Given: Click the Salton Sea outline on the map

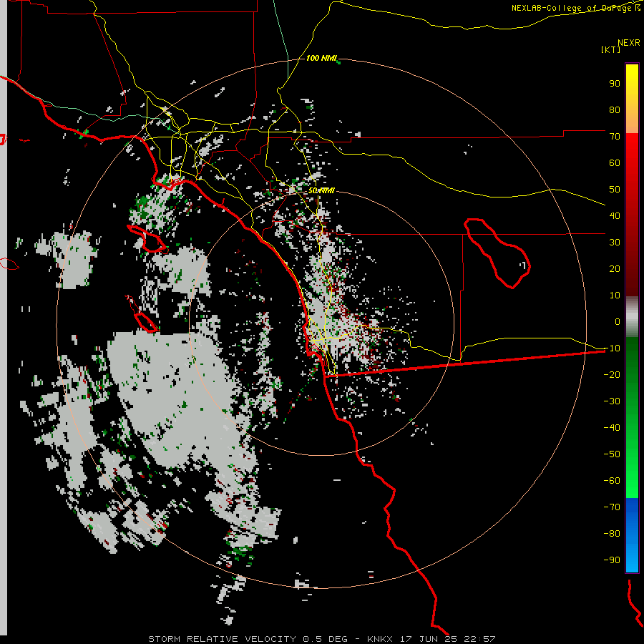Looking at the screenshot, I should coord(497,253).
